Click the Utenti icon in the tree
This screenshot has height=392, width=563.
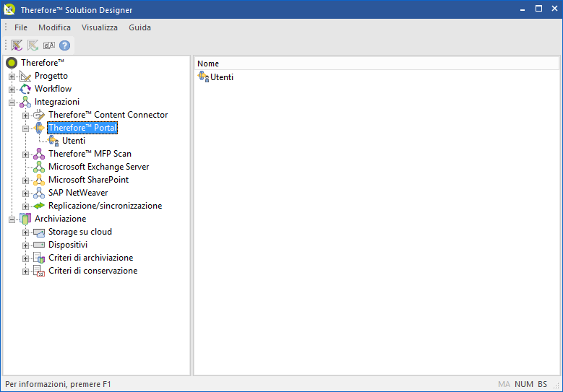point(53,141)
